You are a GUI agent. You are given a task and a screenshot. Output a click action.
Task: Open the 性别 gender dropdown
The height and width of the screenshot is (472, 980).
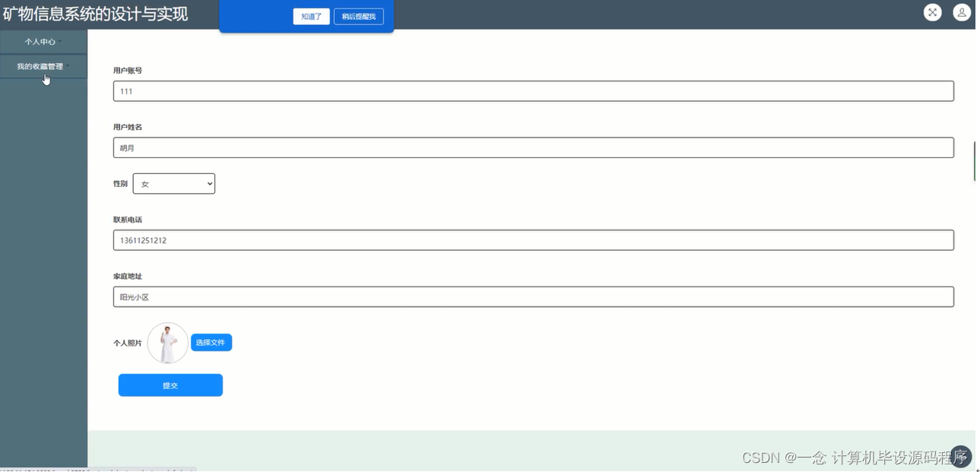point(174,183)
